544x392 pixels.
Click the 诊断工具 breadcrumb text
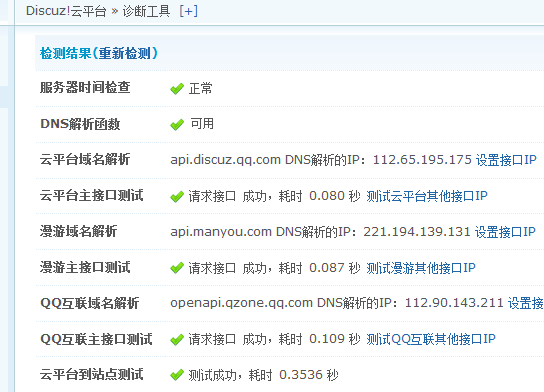click(146, 11)
